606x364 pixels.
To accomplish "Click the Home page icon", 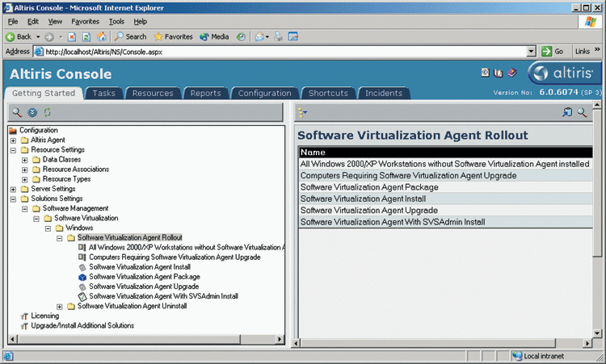I will [102, 36].
